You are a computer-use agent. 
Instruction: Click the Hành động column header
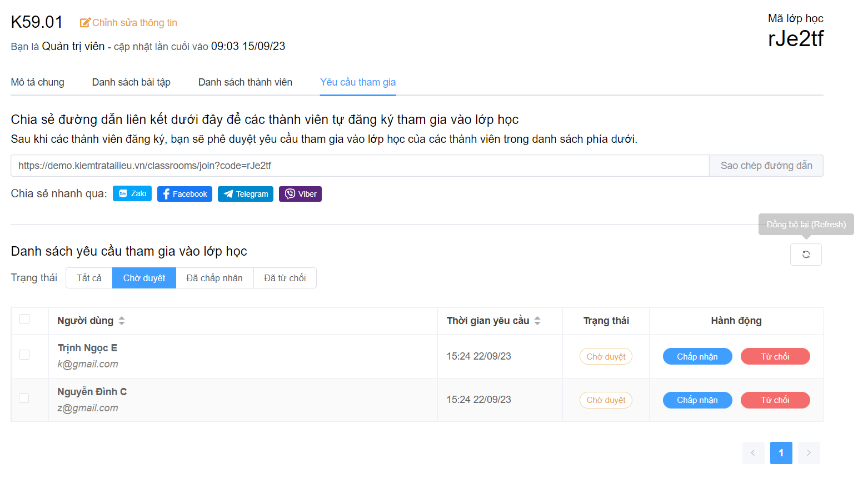736,321
